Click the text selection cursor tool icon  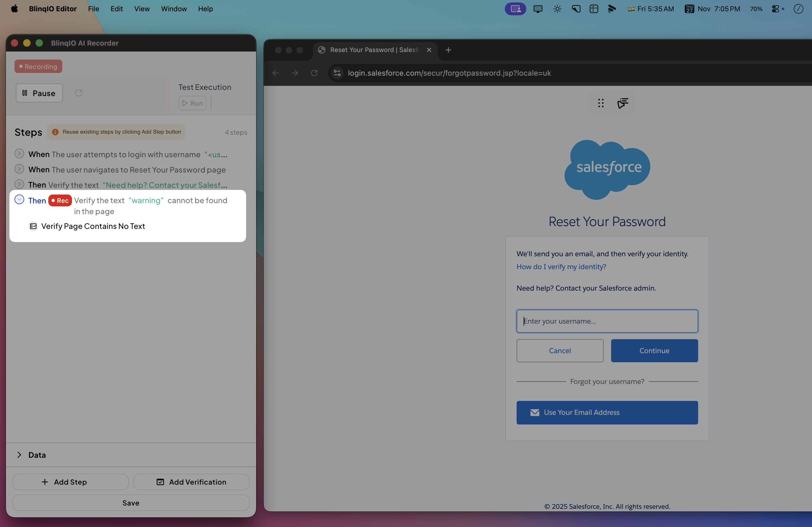point(623,103)
